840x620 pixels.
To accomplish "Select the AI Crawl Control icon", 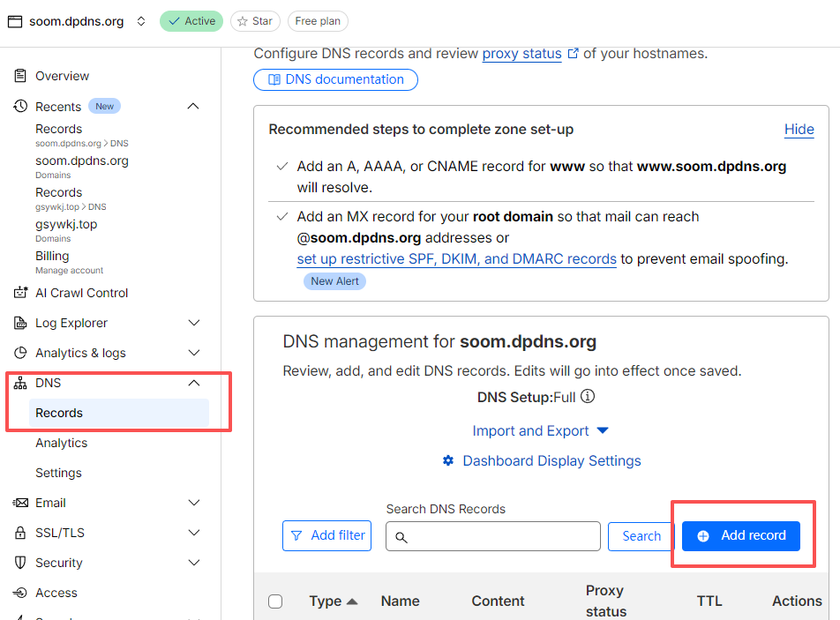I will 20,292.
